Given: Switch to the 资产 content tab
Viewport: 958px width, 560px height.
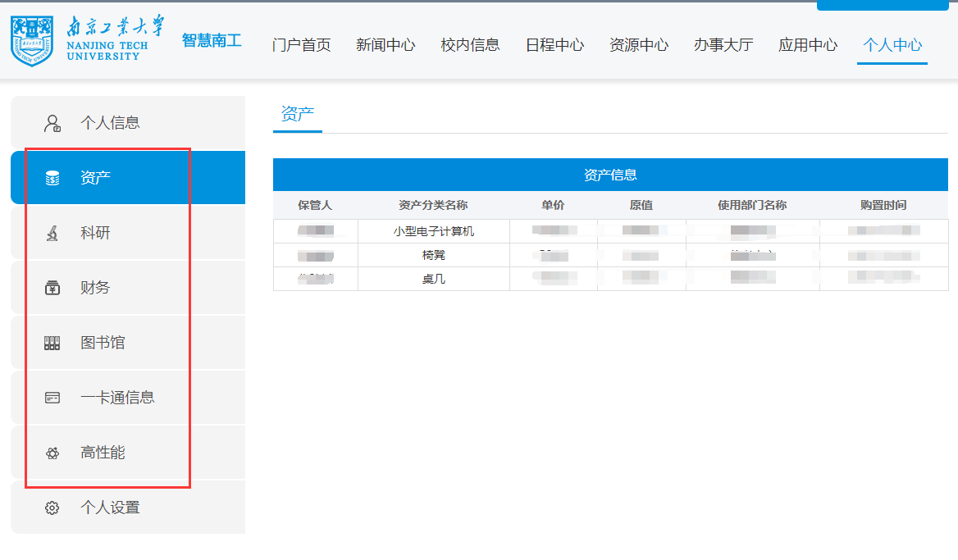Looking at the screenshot, I should tap(297, 114).
